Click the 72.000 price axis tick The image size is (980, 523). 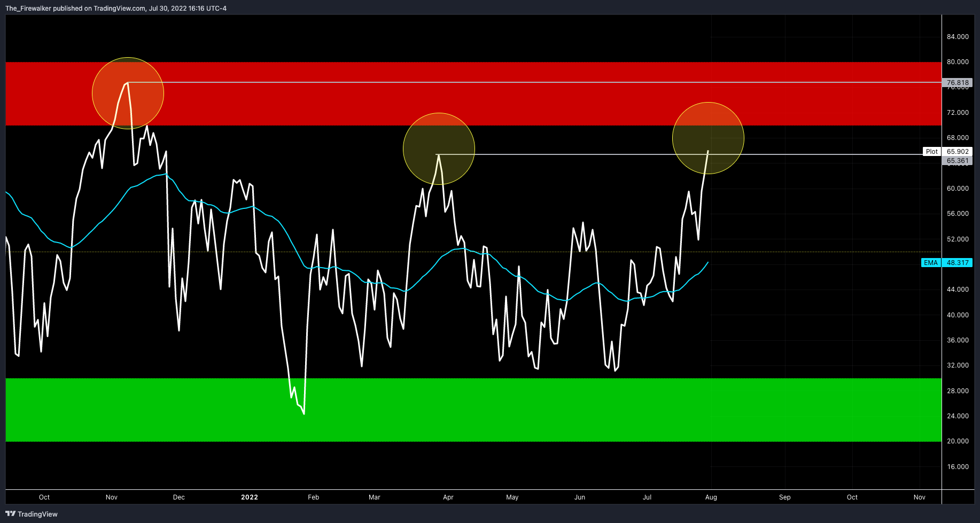click(958, 113)
